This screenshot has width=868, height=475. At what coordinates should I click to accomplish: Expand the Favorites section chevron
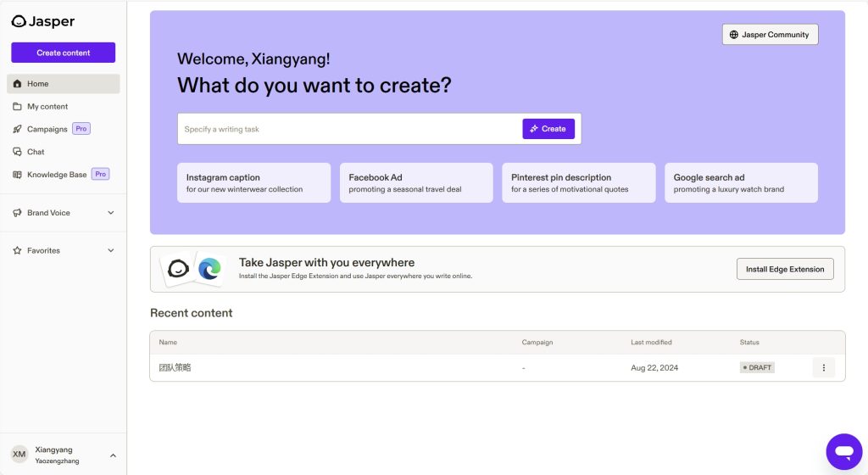[x=111, y=250]
